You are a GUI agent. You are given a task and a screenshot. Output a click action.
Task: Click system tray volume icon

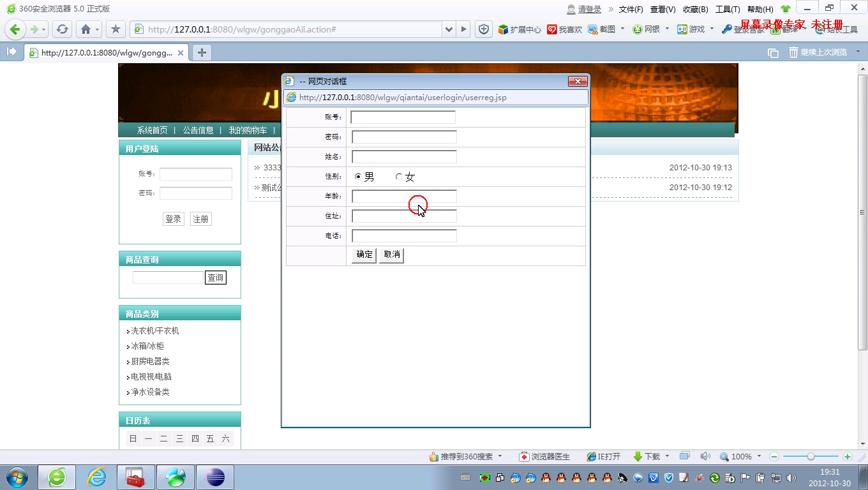point(791,477)
